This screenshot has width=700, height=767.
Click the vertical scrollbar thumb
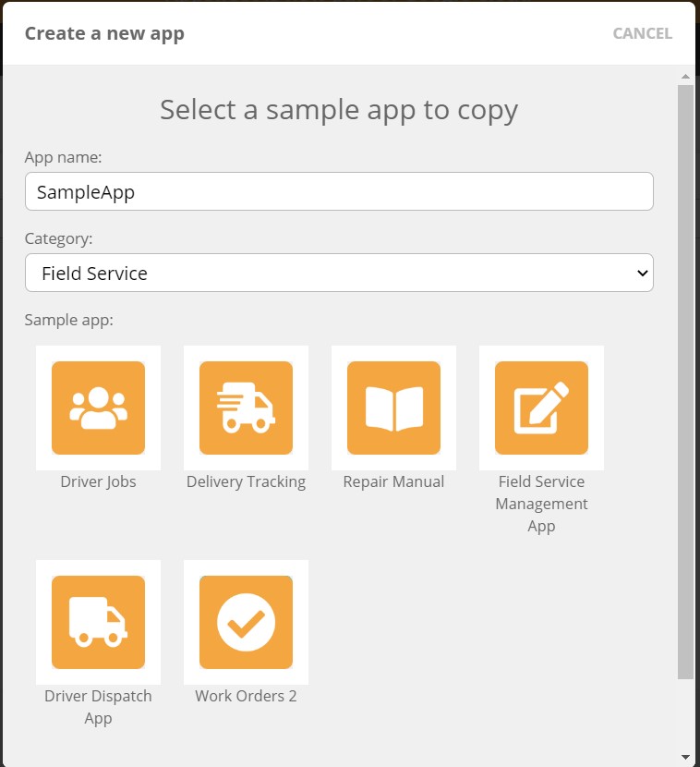click(685, 382)
